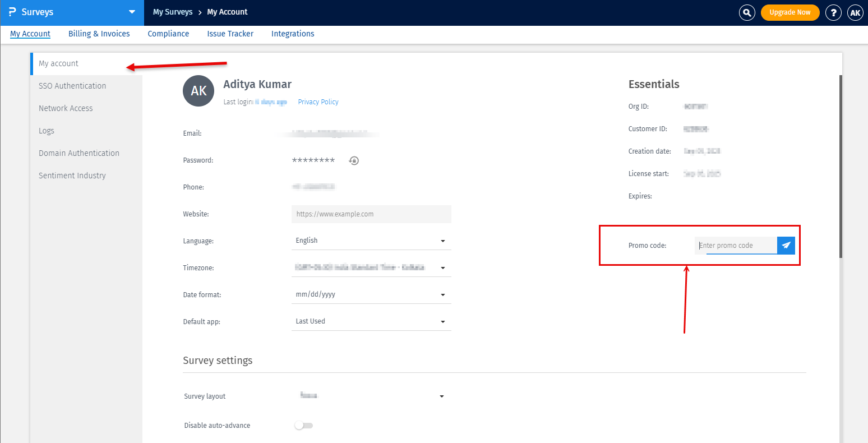
Task: Toggle the Disable auto-advance switch
Action: 303,426
